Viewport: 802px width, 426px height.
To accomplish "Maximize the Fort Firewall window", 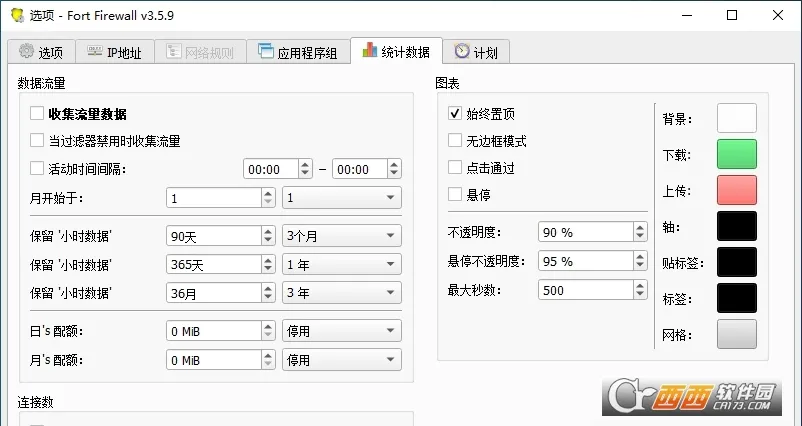I will click(x=732, y=15).
